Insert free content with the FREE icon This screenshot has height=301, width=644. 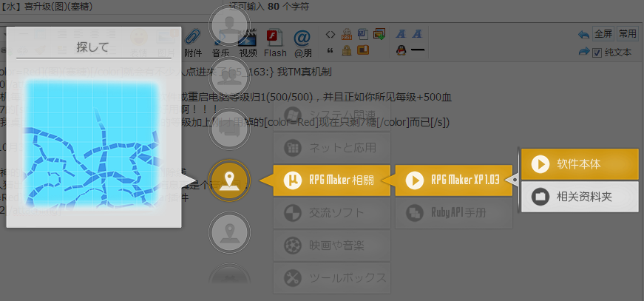point(347,34)
